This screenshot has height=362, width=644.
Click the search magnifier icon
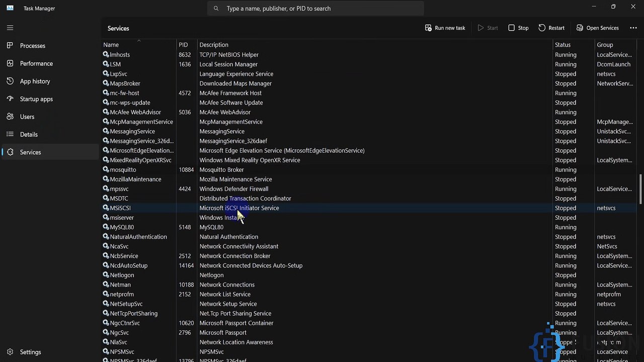click(x=216, y=9)
